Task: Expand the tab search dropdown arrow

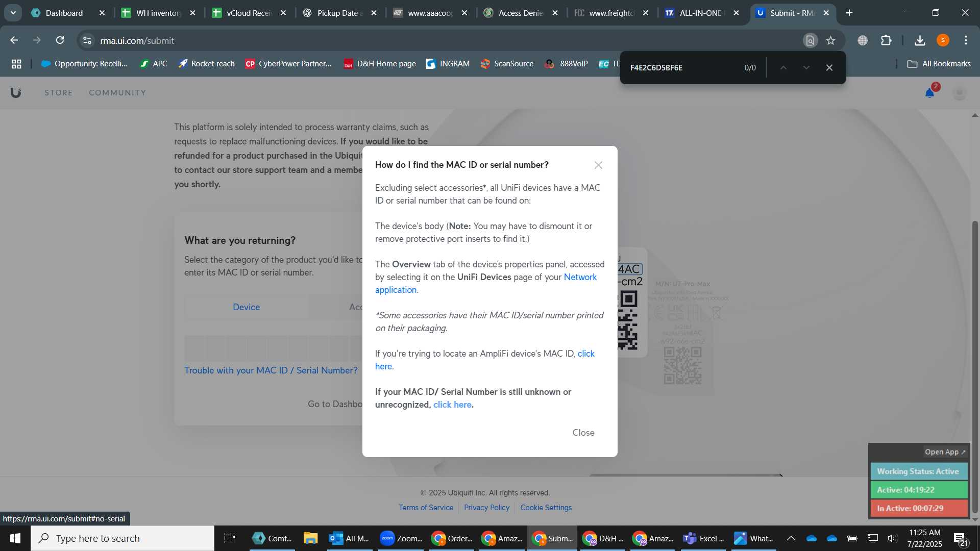Action: [13, 13]
